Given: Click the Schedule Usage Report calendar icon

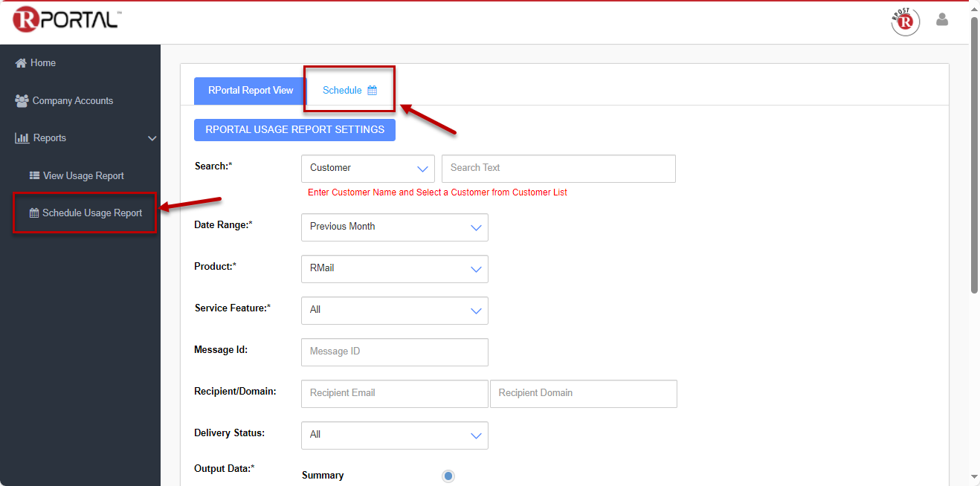Looking at the screenshot, I should (34, 213).
